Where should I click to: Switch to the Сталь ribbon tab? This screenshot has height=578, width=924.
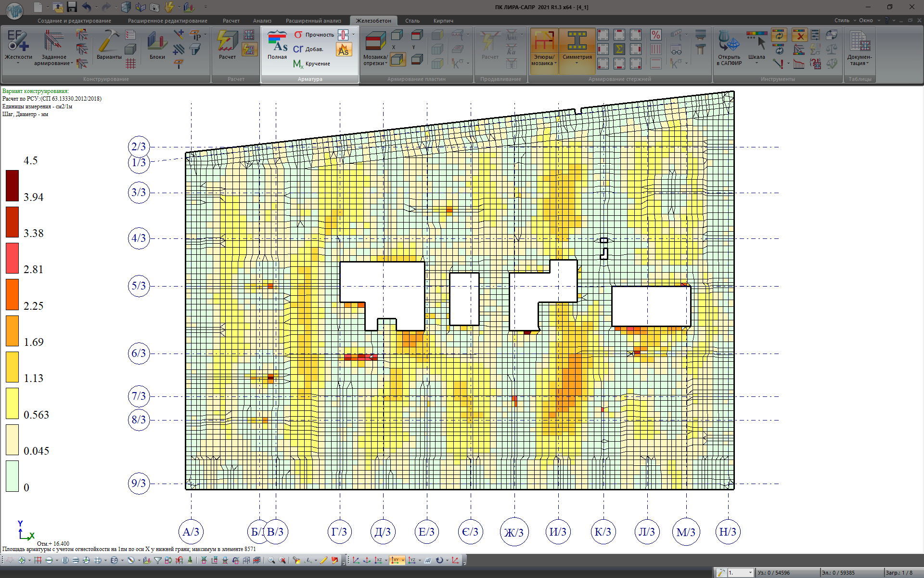pyautogui.click(x=412, y=21)
